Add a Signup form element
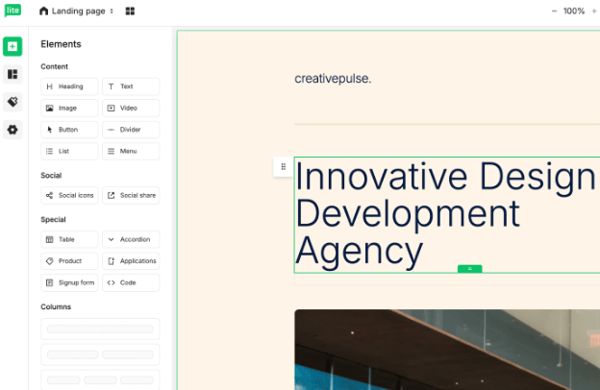600x390 pixels. tap(69, 283)
